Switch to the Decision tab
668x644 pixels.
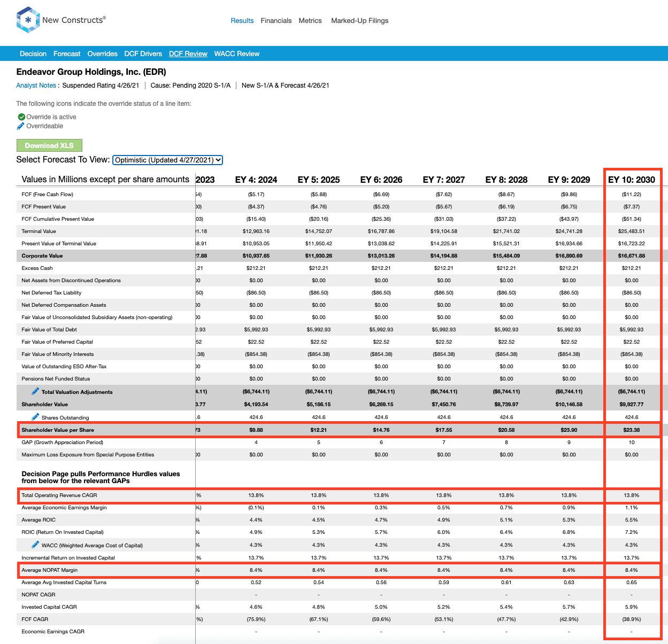pos(33,54)
